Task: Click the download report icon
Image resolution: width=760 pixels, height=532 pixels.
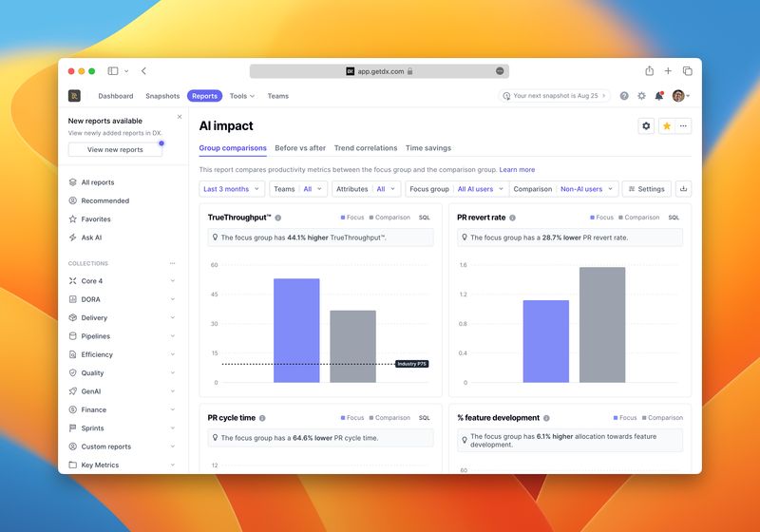Action: [683, 189]
